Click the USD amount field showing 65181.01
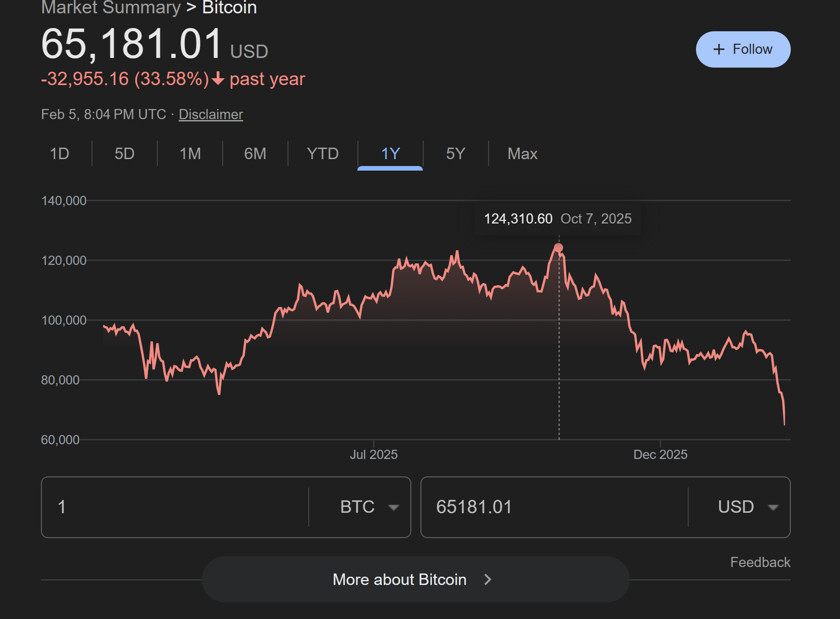The image size is (840, 619). pyautogui.click(x=552, y=507)
